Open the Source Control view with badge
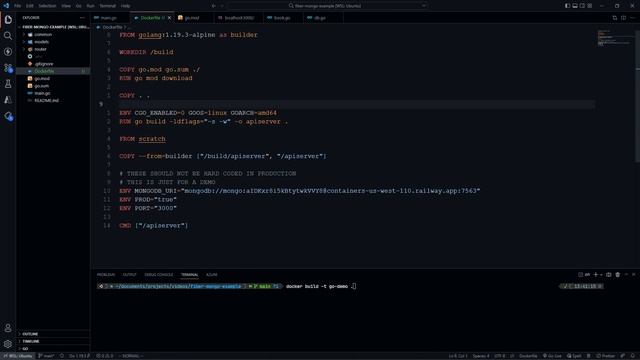The width and height of the screenshot is (640, 360). (8, 68)
